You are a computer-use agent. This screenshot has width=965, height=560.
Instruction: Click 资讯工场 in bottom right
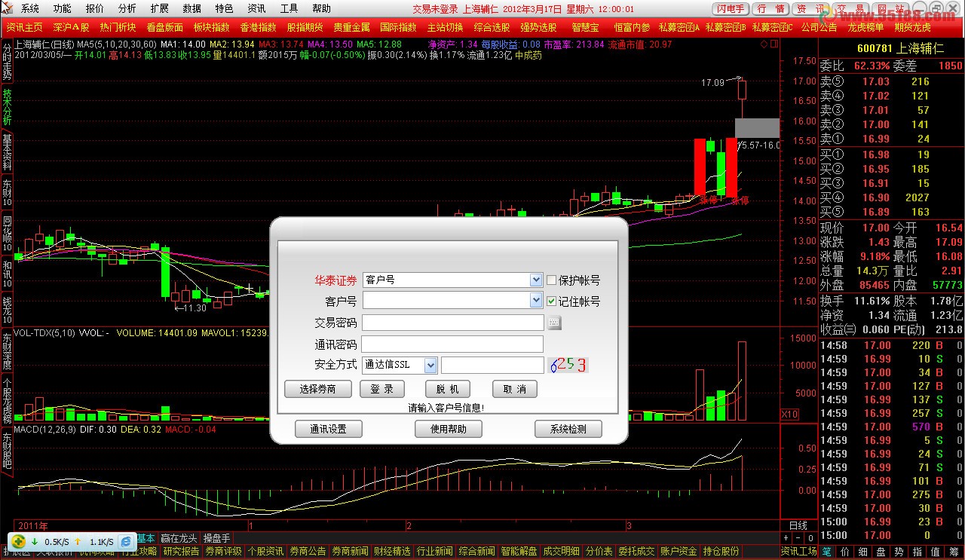798,552
